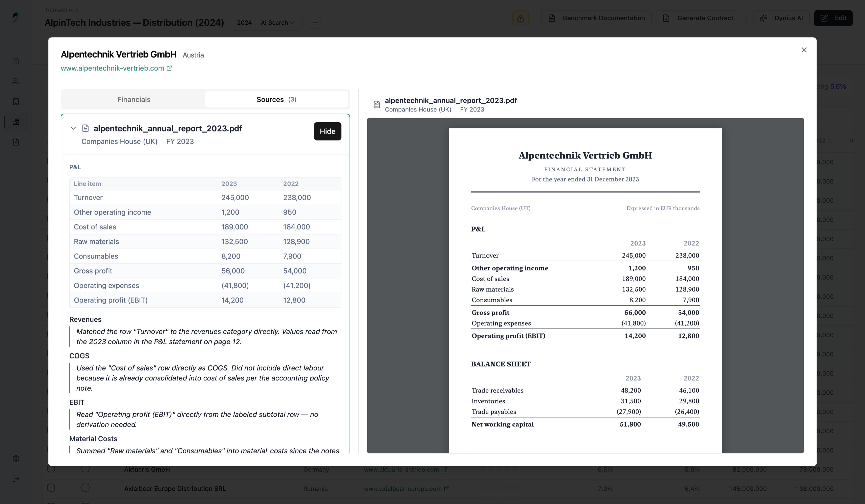Open the building icon in sidebar
Image resolution: width=865 pixels, height=504 pixels.
coord(16,102)
